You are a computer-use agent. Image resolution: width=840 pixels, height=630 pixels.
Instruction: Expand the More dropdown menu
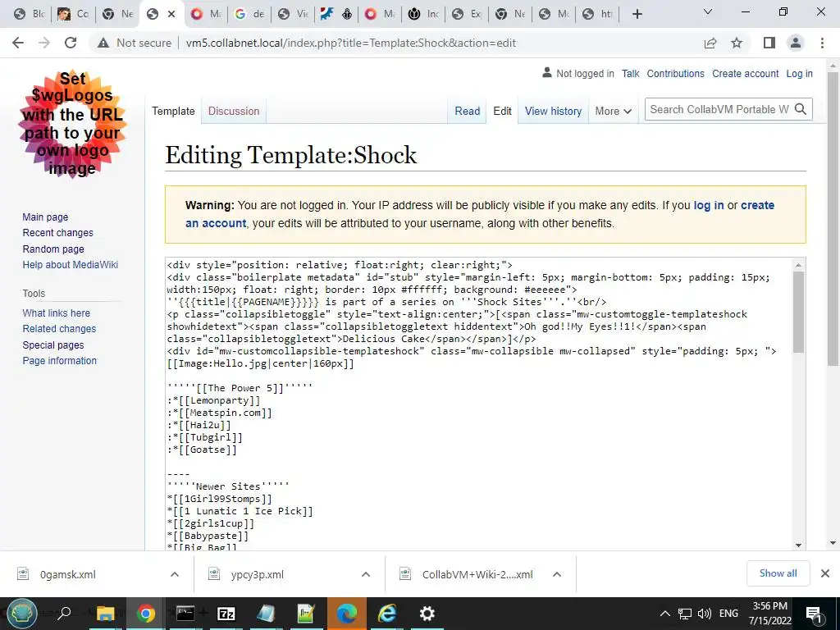click(x=614, y=111)
